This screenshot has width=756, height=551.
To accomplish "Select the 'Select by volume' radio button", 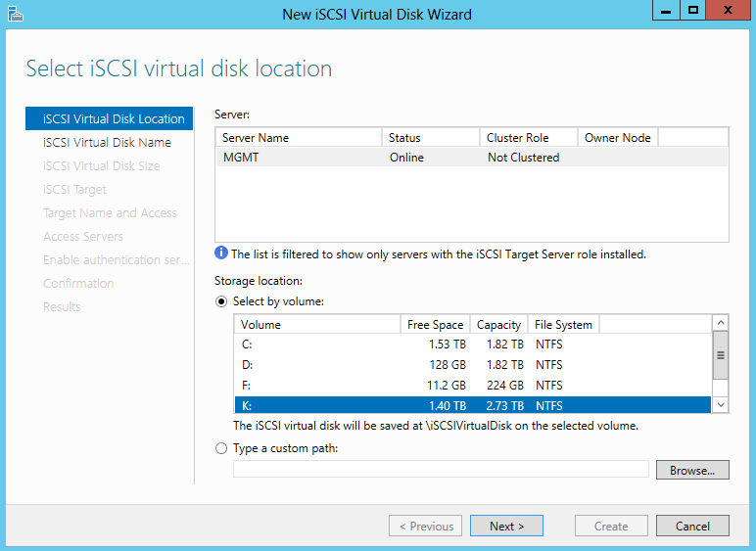I will (x=221, y=301).
